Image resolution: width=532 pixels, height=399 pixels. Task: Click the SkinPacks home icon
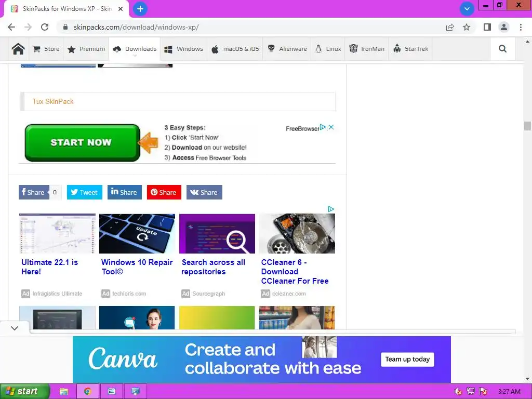(18, 49)
